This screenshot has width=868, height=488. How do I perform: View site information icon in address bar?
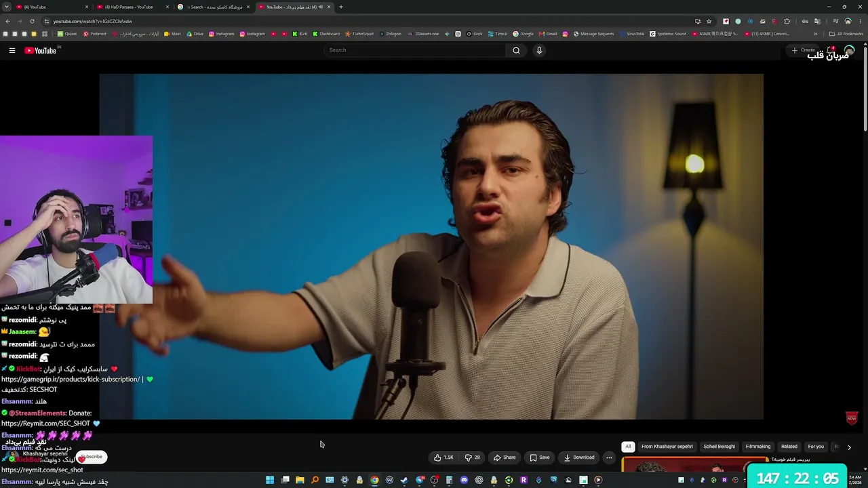tap(46, 21)
